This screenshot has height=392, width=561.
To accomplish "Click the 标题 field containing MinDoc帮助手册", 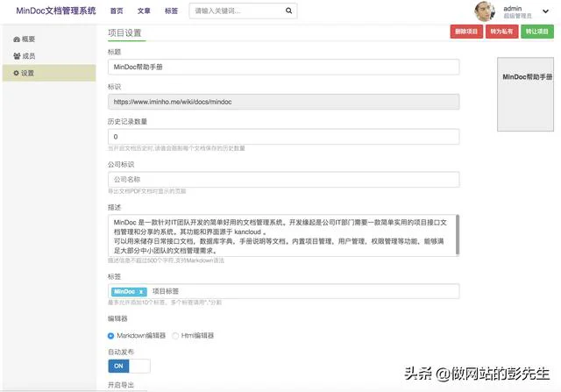I will 284,67.
